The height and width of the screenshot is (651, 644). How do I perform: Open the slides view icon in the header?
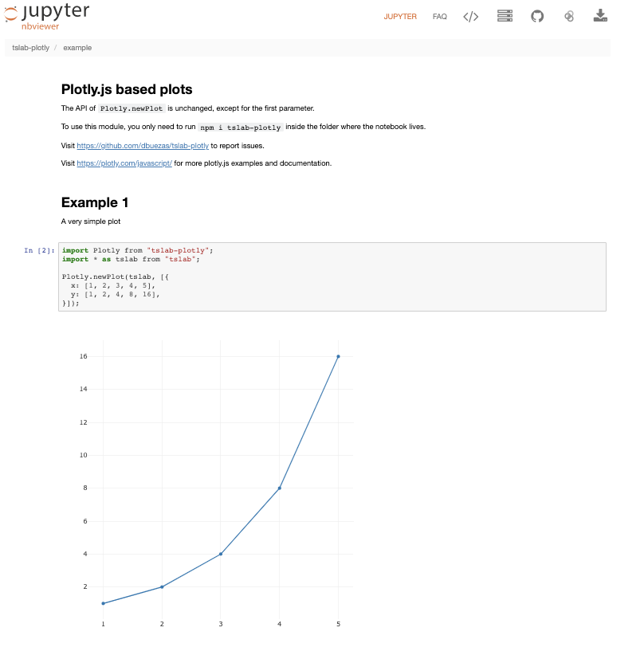point(505,15)
